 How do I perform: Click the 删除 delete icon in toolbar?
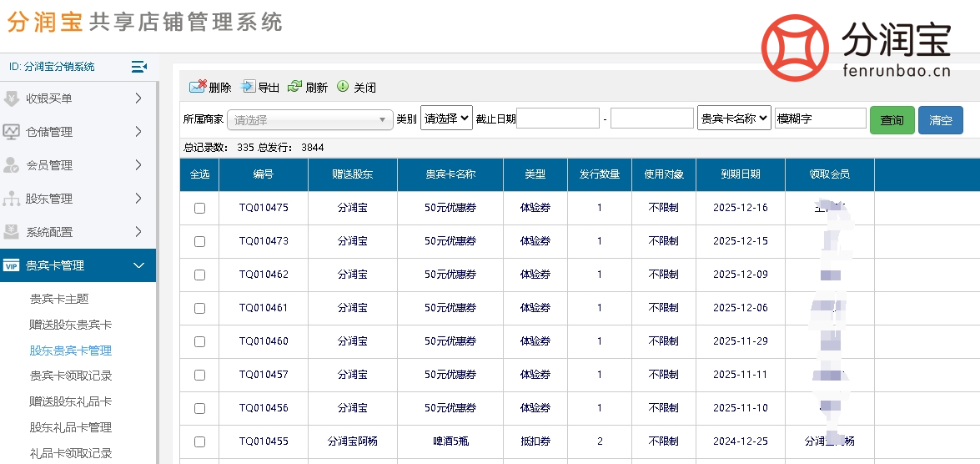[x=198, y=87]
